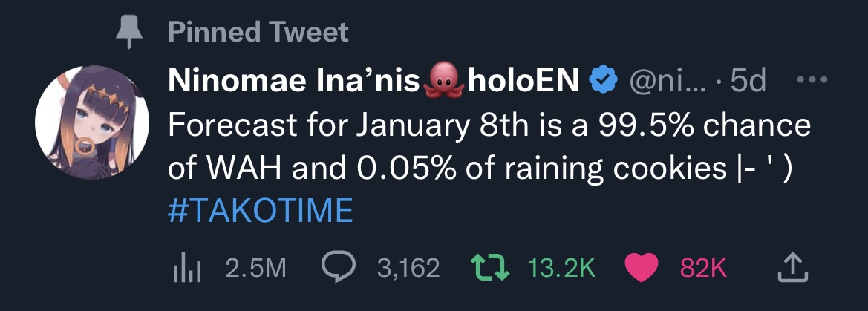Click the 13.2K retweets count
868x311 pixels.
(562, 269)
